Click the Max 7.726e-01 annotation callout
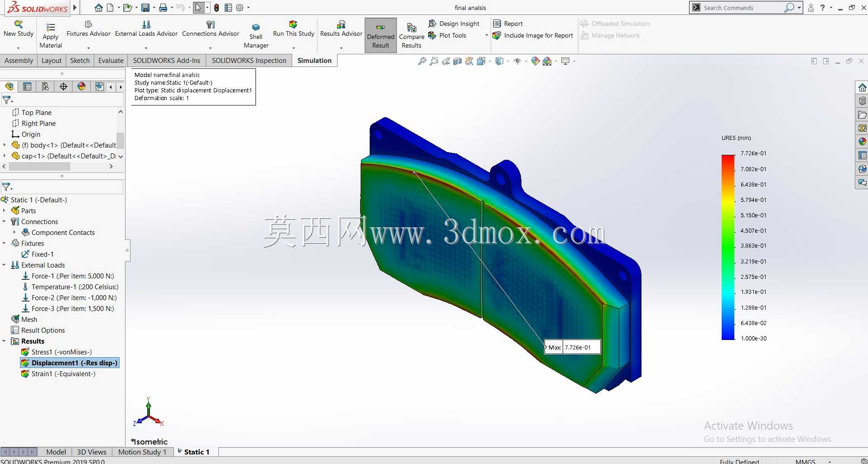Image resolution: width=868 pixels, height=464 pixels. pos(573,347)
